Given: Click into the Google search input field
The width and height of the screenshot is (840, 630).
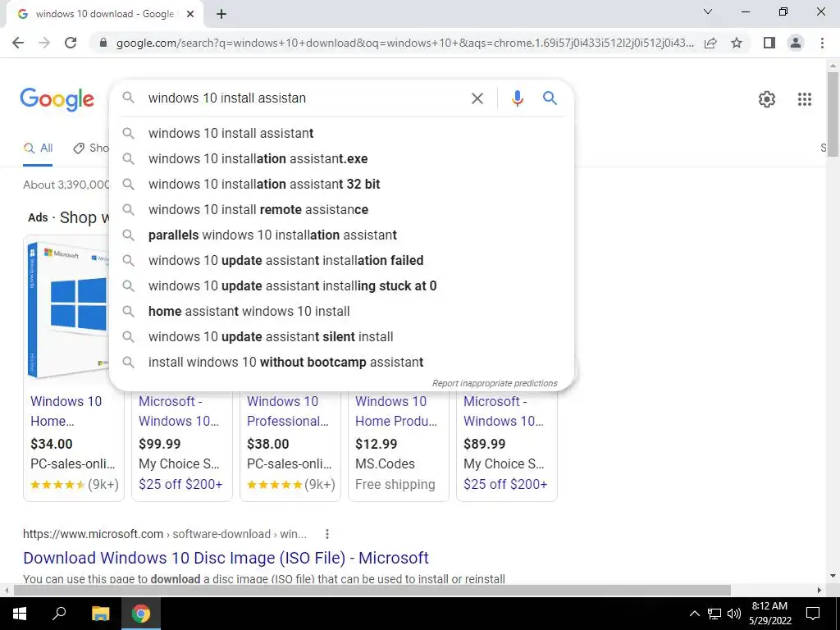Looking at the screenshot, I should (305, 98).
